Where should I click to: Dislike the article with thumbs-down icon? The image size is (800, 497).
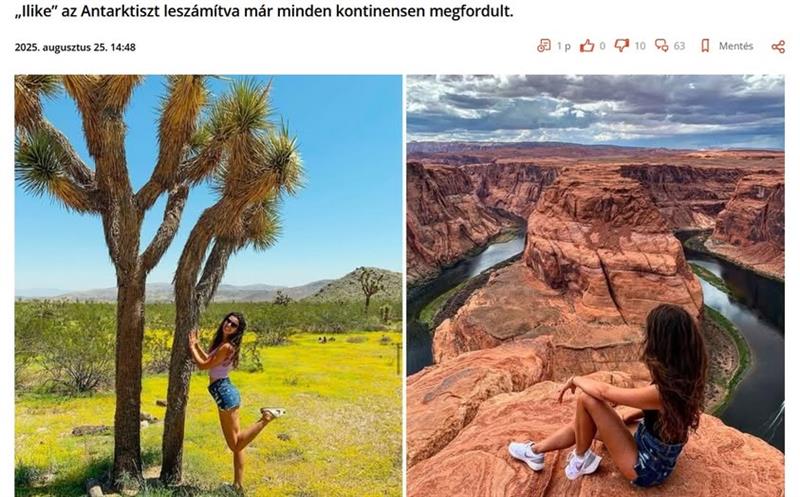pyautogui.click(x=621, y=46)
